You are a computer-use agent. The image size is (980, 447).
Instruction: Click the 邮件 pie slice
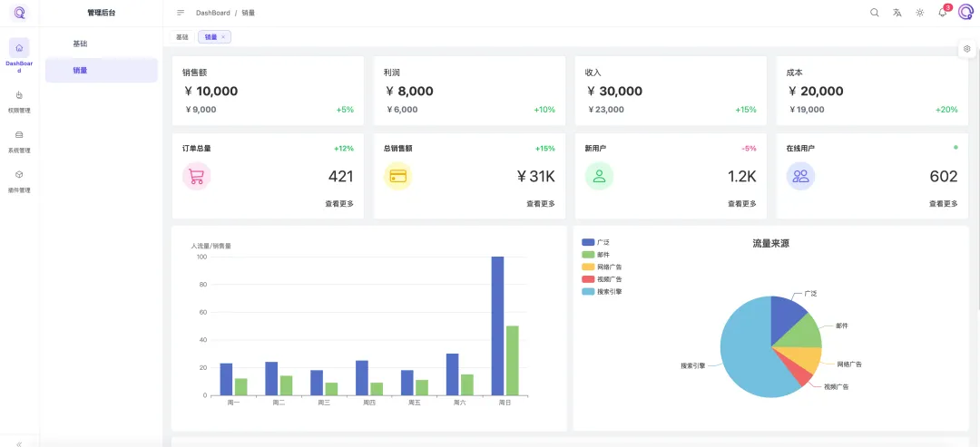click(803, 332)
